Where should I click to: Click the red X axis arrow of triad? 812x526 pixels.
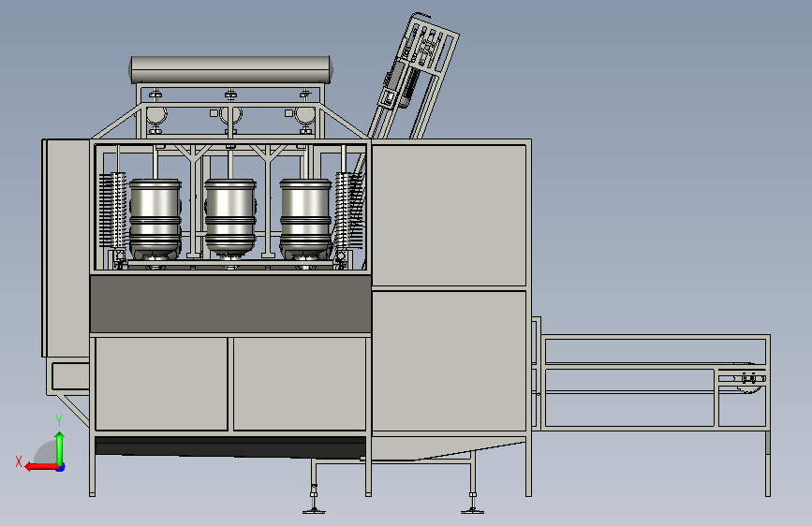(41, 467)
